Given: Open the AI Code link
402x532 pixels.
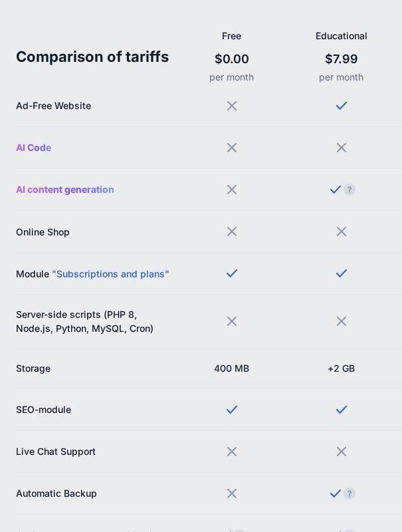Looking at the screenshot, I should click(34, 148).
